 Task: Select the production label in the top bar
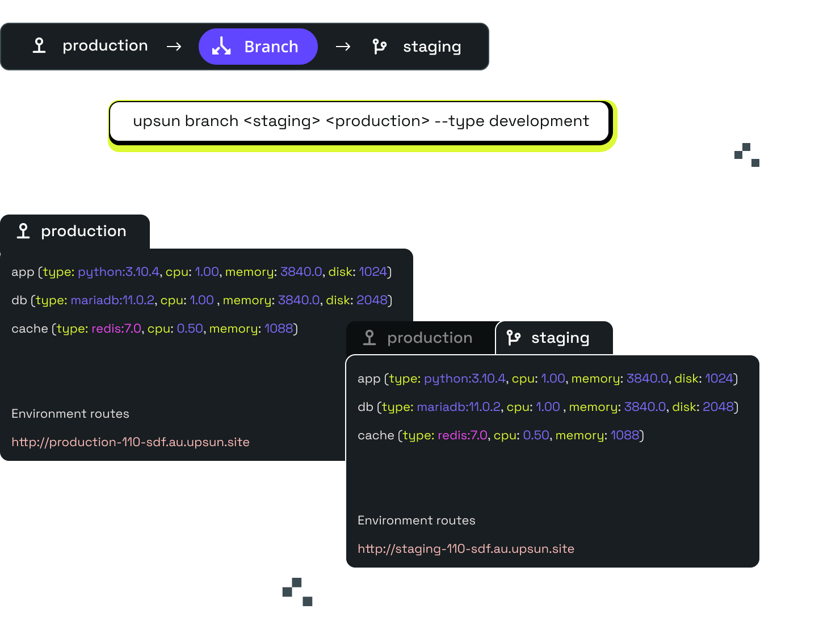pyautogui.click(x=105, y=46)
